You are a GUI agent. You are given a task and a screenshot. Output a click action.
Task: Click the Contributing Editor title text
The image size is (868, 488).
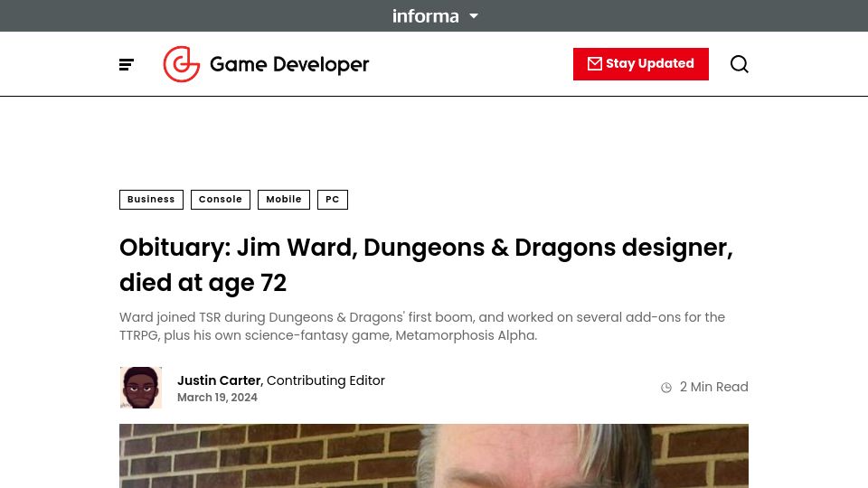(325, 380)
